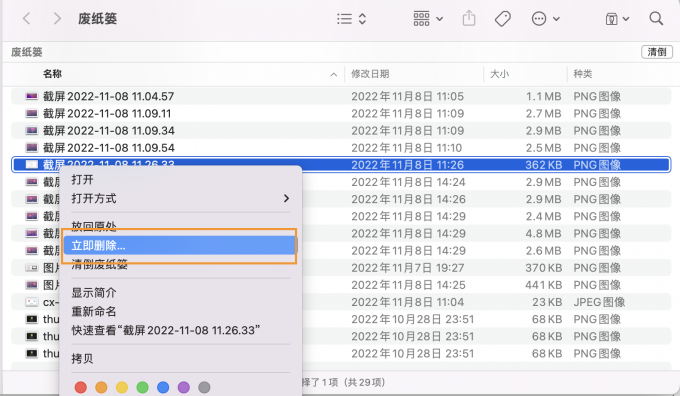Click the date 2022年11月8日 14:25
This screenshot has width=680, height=396.
click(x=408, y=285)
